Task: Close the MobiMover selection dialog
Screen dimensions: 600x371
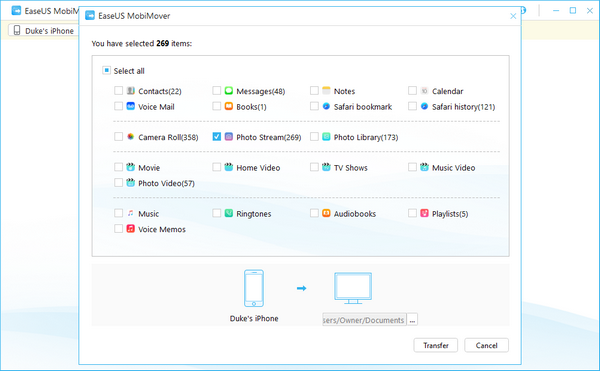Action: point(513,16)
